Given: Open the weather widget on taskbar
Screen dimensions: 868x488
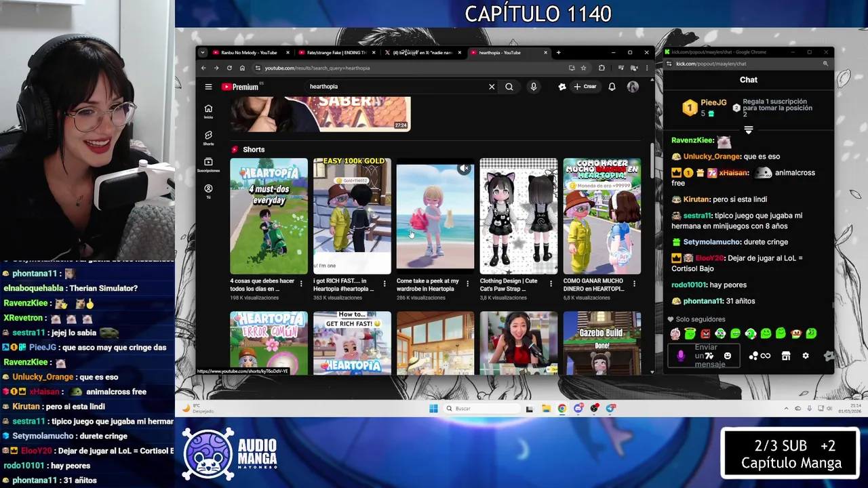Looking at the screenshot, I should (199, 409).
